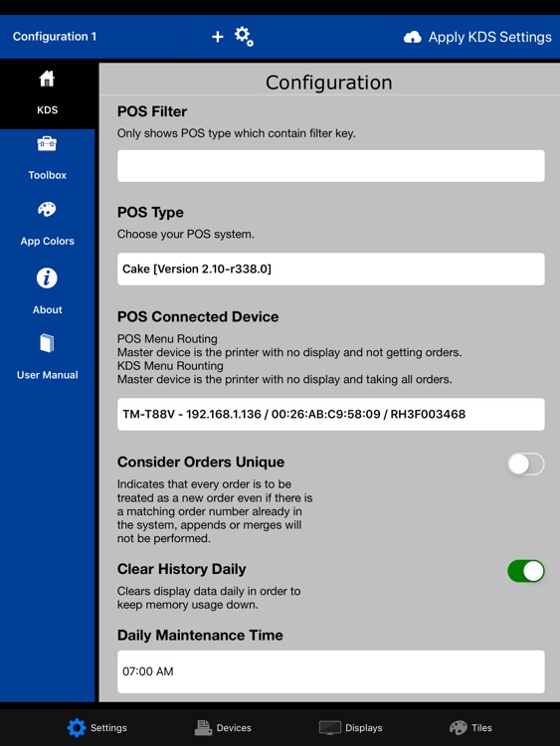This screenshot has height=746, width=560.
Task: Open configuration gears icon in header
Action: [x=244, y=36]
